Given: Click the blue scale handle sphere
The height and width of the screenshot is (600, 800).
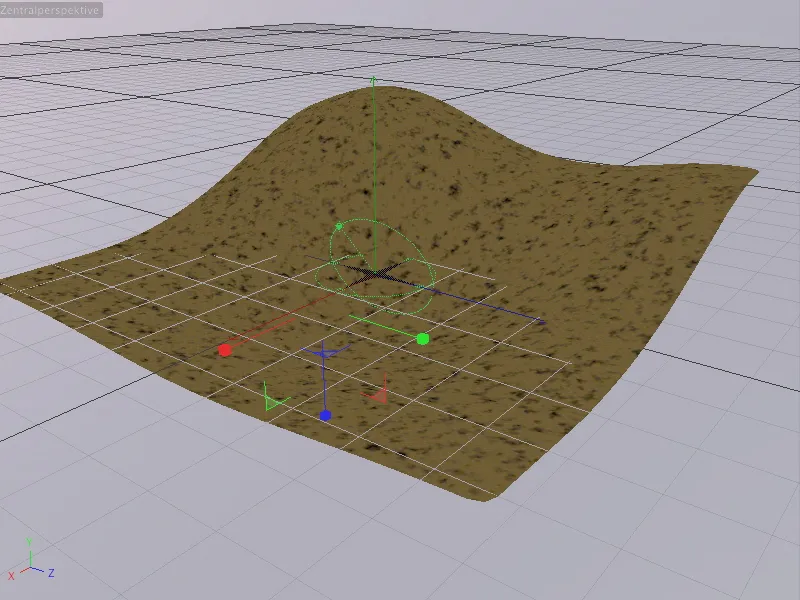Looking at the screenshot, I should pyautogui.click(x=326, y=415).
